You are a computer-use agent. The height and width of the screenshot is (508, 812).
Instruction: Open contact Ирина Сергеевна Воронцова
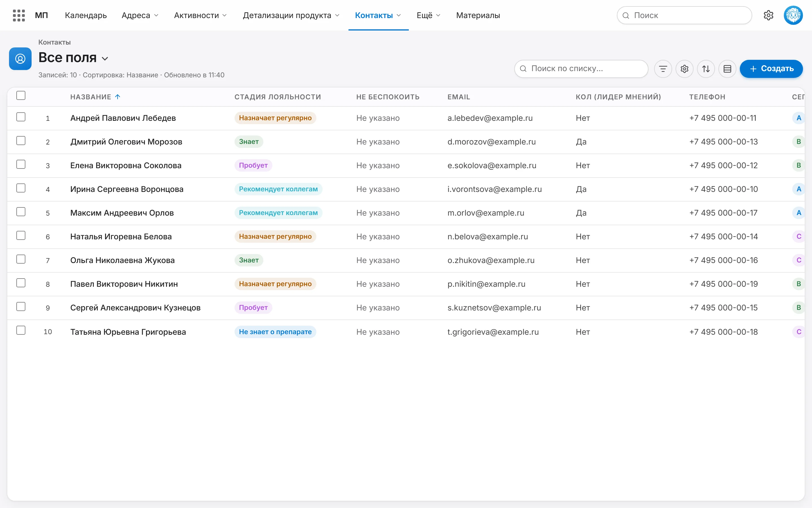pyautogui.click(x=127, y=189)
